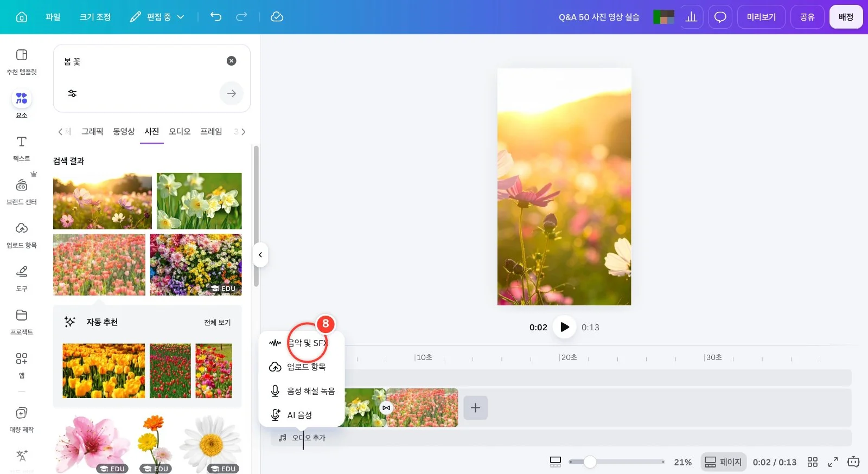Open the analytics chart icon
The width and height of the screenshot is (868, 474).
[x=691, y=17]
